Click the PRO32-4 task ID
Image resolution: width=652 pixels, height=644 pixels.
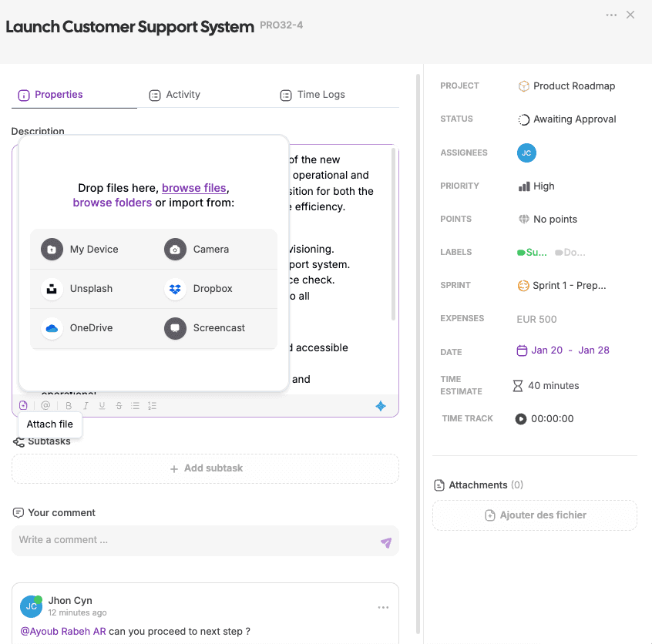coord(281,25)
